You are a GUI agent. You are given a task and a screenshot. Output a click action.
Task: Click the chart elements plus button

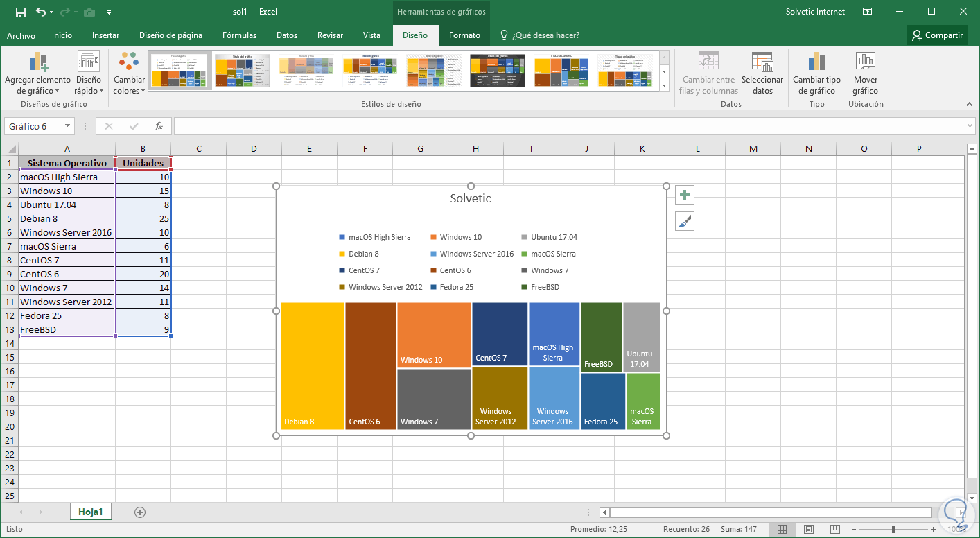pyautogui.click(x=684, y=196)
